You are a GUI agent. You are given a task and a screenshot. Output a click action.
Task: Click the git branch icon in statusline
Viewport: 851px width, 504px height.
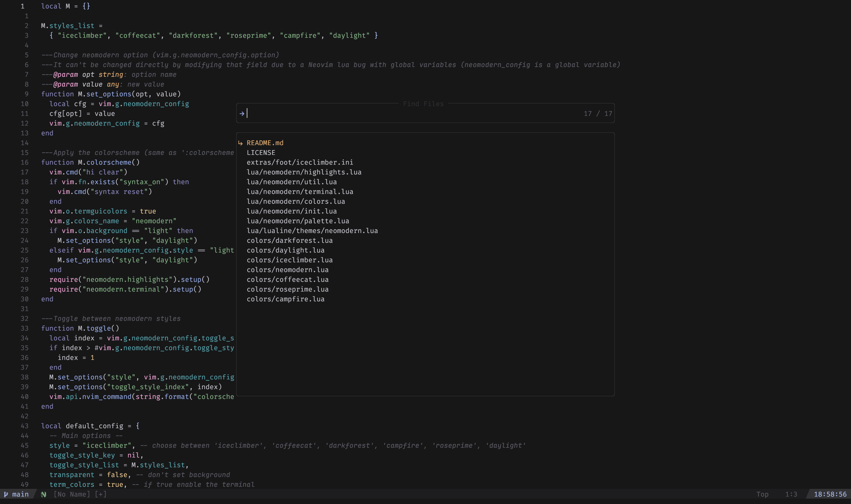point(6,494)
